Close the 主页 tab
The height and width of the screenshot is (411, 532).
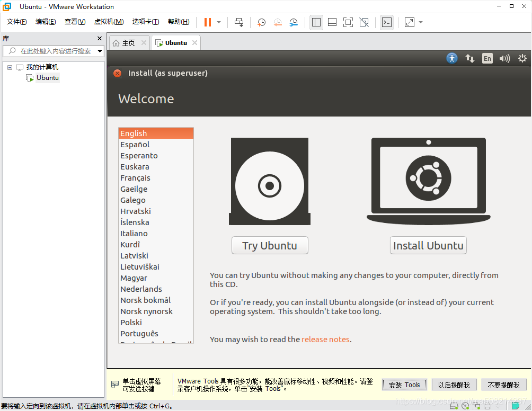click(x=144, y=43)
